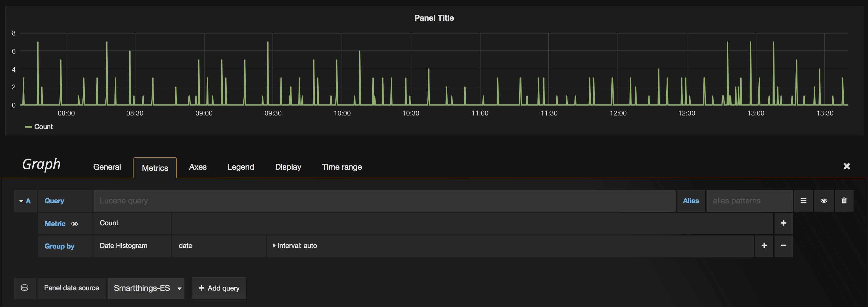Open the Date Histogram group-by type selector
This screenshot has width=868, height=307.
[132, 246]
